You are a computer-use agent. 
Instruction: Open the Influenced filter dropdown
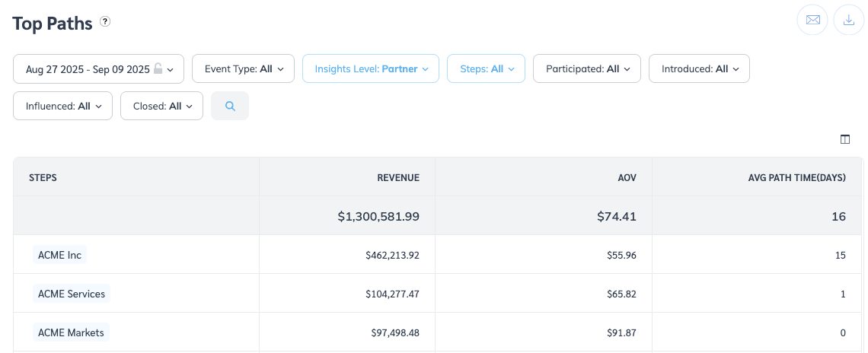click(62, 106)
